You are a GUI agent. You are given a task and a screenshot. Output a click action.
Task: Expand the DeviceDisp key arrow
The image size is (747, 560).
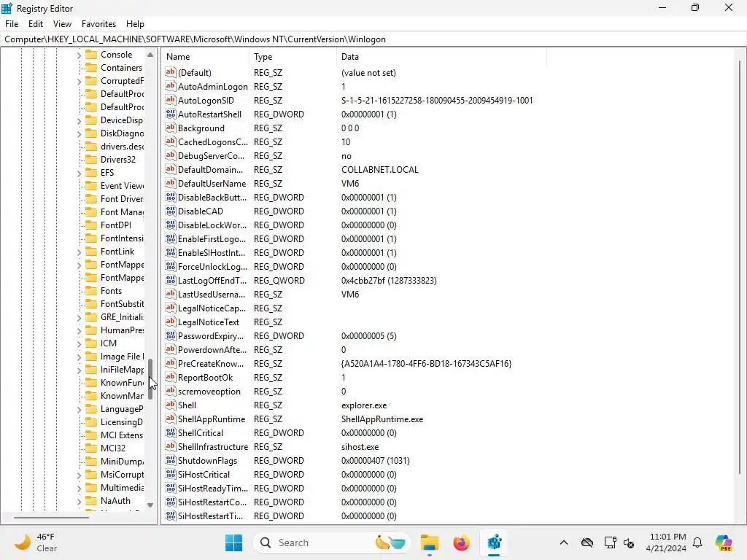(79, 121)
